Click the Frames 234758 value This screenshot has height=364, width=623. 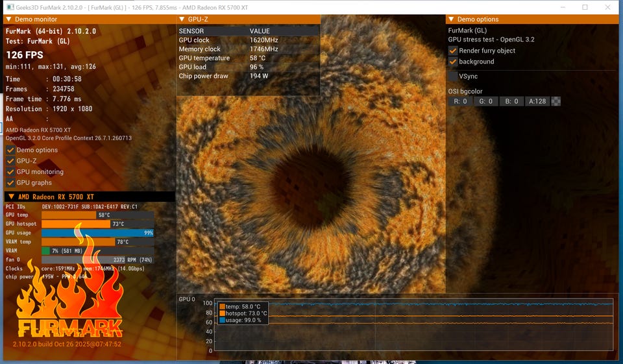(x=63, y=89)
